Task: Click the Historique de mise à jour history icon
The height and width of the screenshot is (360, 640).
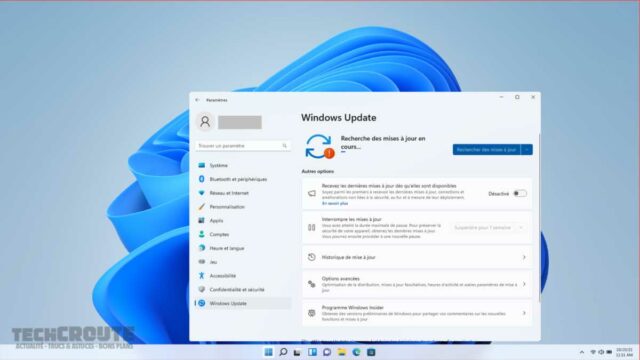Action: [312, 257]
